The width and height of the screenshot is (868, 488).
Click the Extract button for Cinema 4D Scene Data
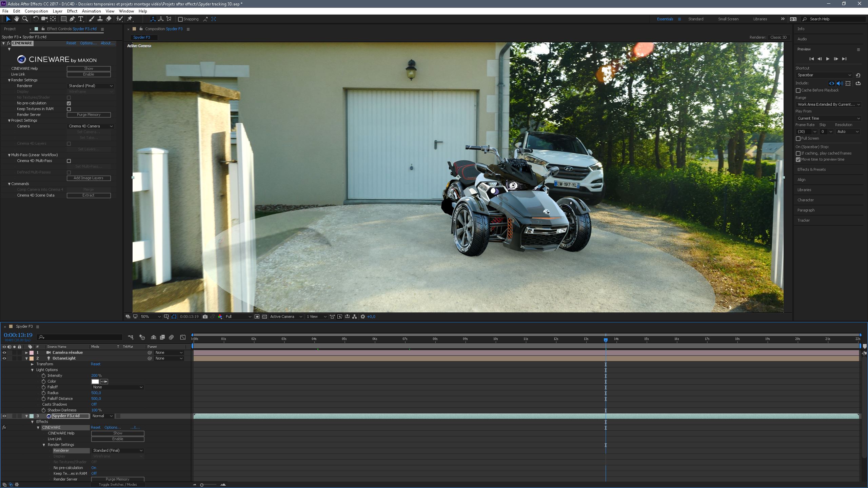[x=88, y=196]
